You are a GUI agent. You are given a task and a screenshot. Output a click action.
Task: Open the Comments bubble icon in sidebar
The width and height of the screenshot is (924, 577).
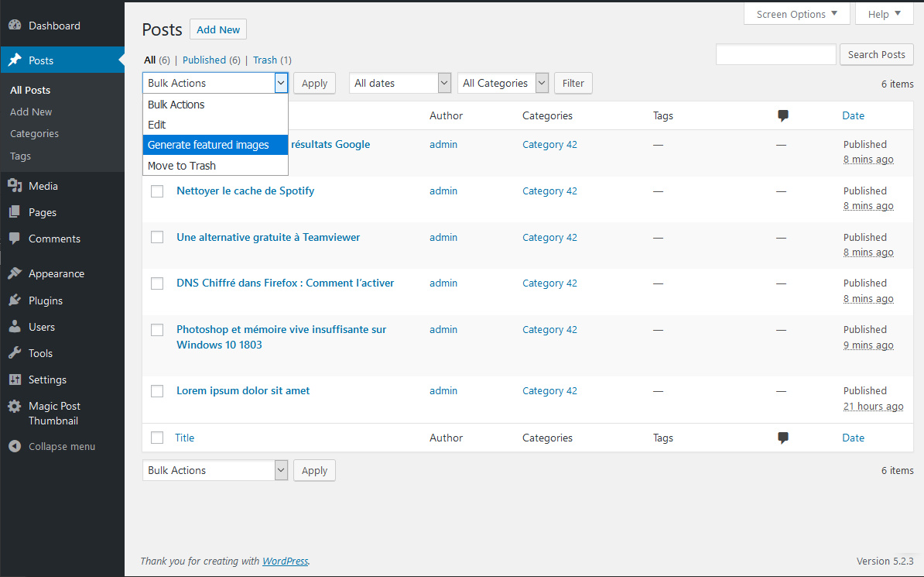[x=15, y=239]
